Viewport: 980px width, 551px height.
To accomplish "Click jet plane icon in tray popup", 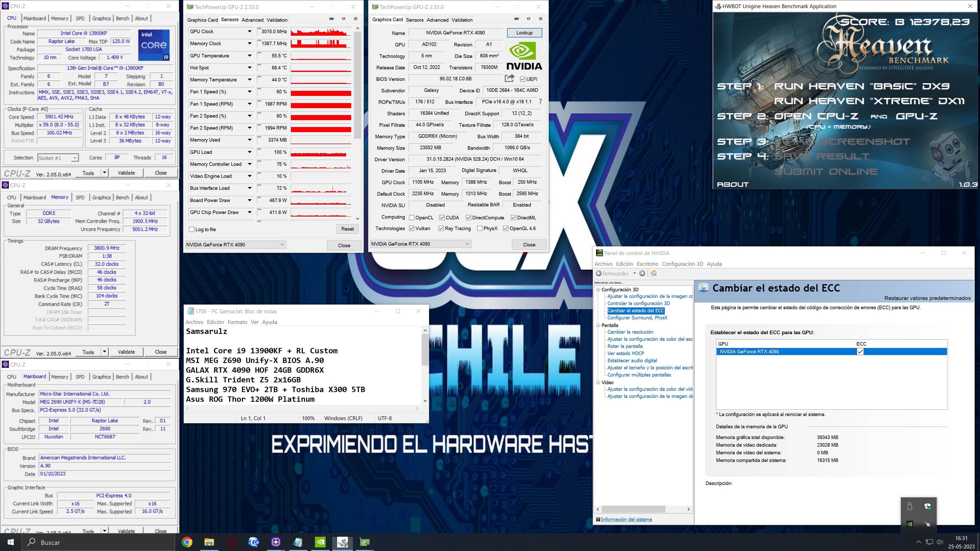I will coord(927,524).
